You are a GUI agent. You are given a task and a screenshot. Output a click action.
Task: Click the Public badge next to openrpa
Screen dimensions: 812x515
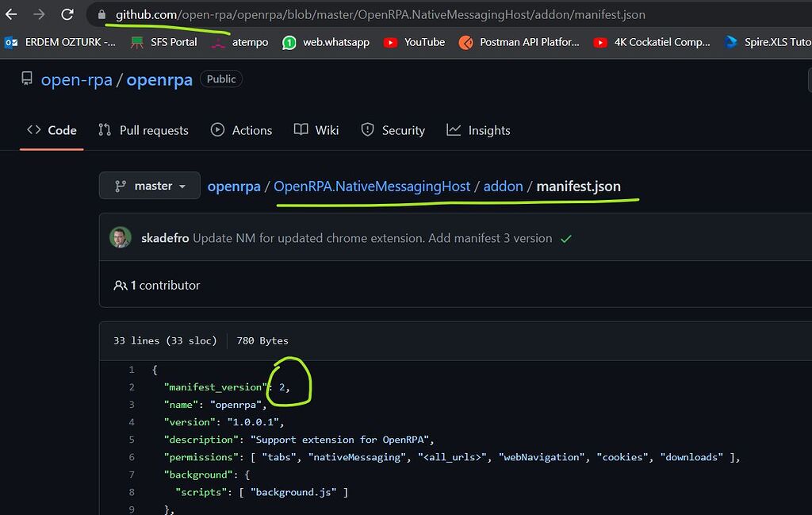[220, 79]
